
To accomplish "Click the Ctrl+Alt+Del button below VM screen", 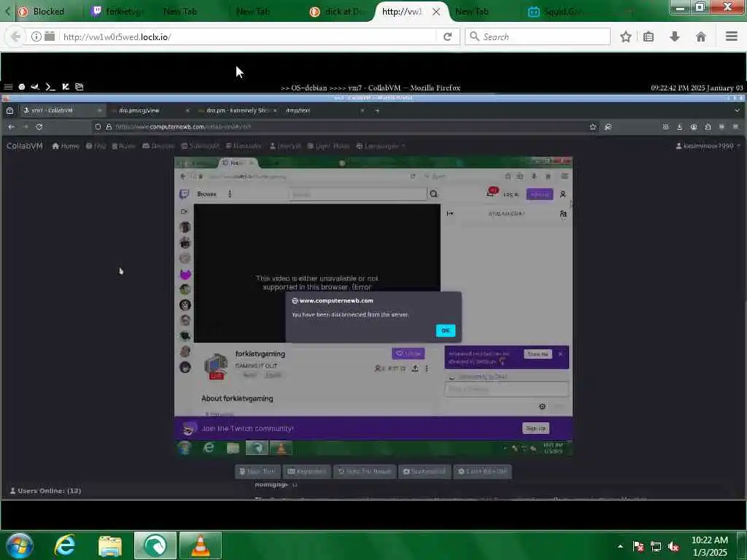I will point(483,472).
